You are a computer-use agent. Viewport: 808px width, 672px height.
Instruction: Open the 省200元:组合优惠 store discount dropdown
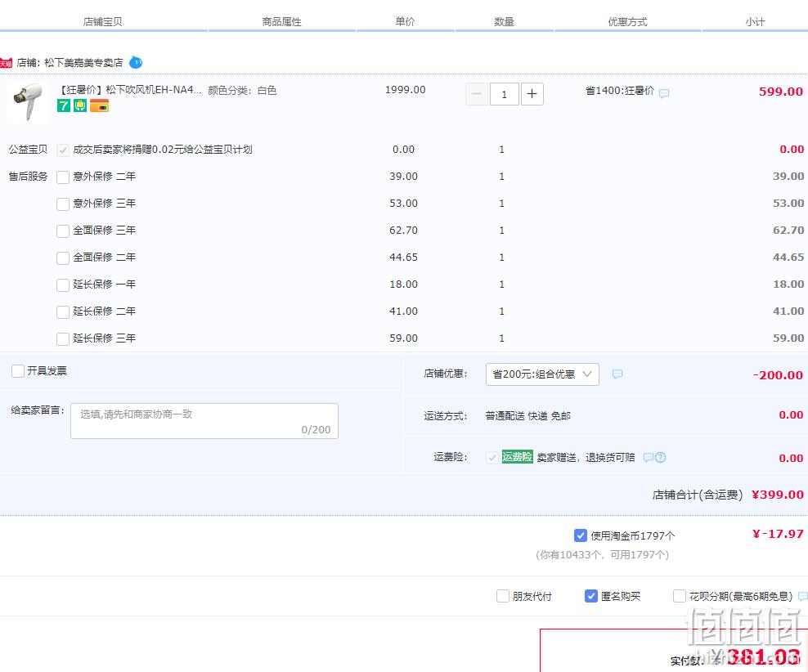pyautogui.click(x=542, y=374)
